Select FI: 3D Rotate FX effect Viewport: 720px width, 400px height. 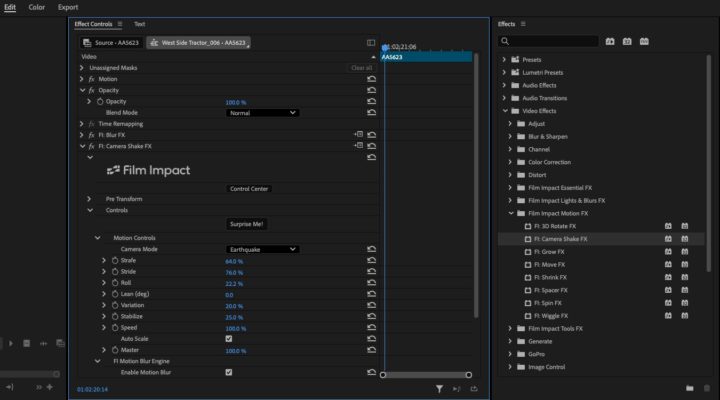click(555, 226)
